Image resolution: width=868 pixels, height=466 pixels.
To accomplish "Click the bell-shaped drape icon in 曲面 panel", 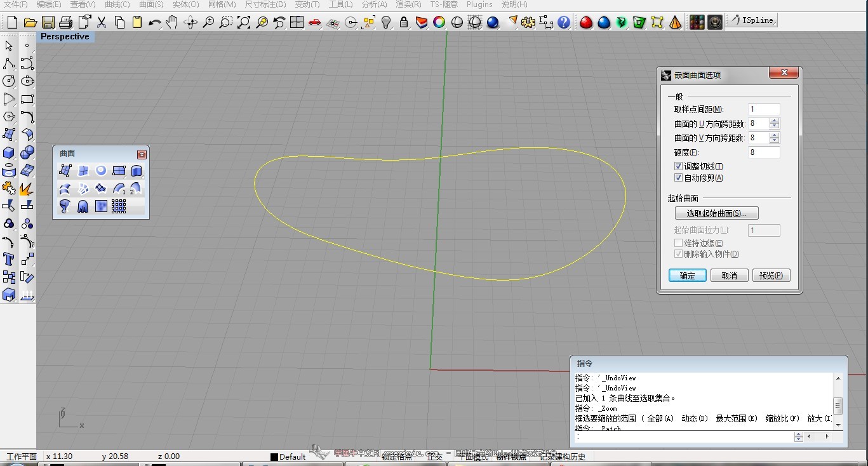I will pyautogui.click(x=83, y=206).
